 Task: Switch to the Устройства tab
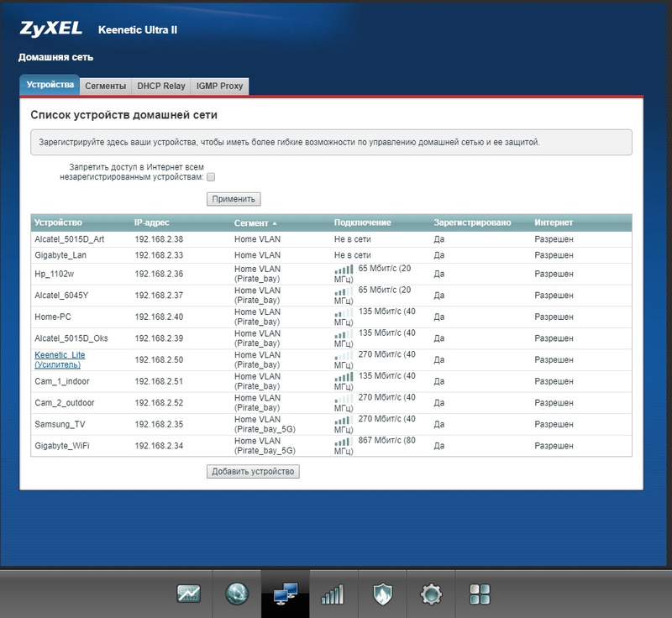(x=50, y=85)
